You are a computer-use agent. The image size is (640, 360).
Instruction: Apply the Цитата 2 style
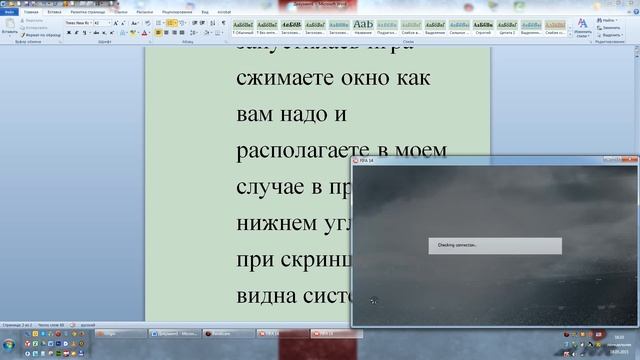tap(507, 27)
